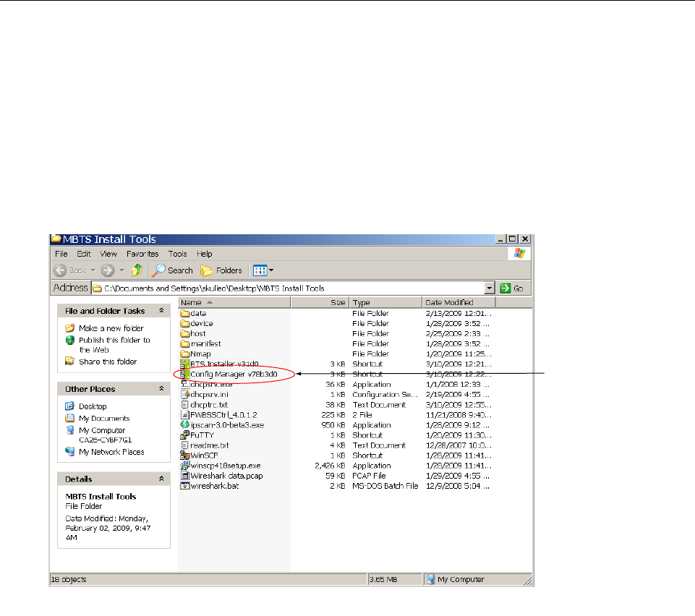Viewport: 695px width, 616px height.
Task: Minimize the MBTS Install Tools window
Action: click(501, 239)
